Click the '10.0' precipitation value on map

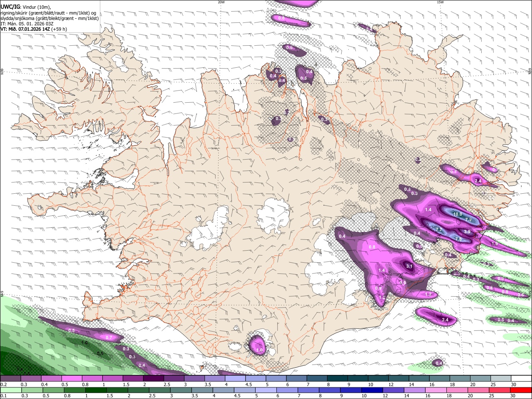click(458, 214)
